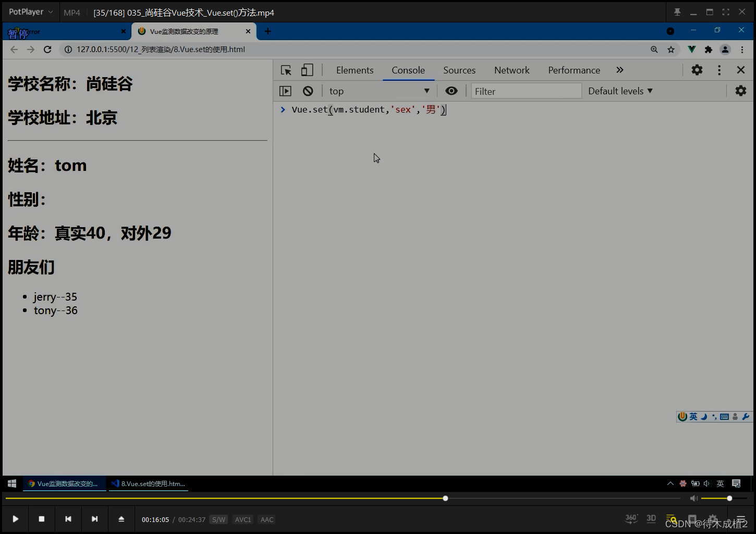756x534 pixels.
Task: Go back in the browser
Action: 14,49
